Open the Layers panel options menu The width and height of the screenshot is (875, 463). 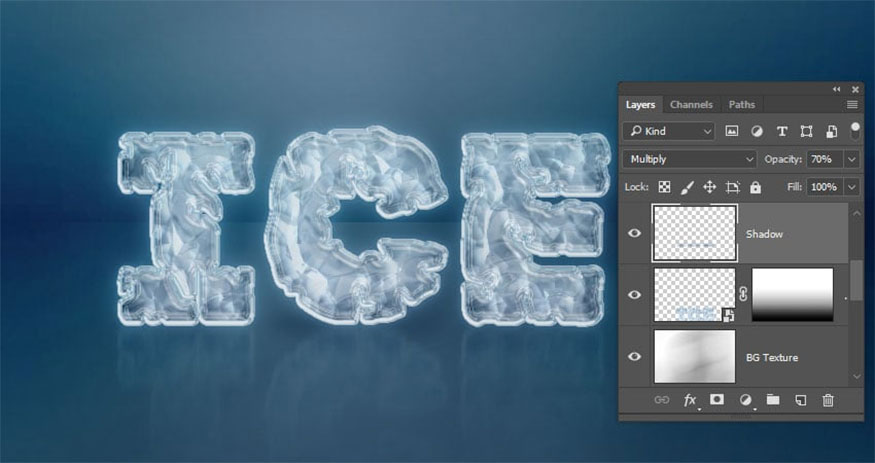tap(852, 105)
